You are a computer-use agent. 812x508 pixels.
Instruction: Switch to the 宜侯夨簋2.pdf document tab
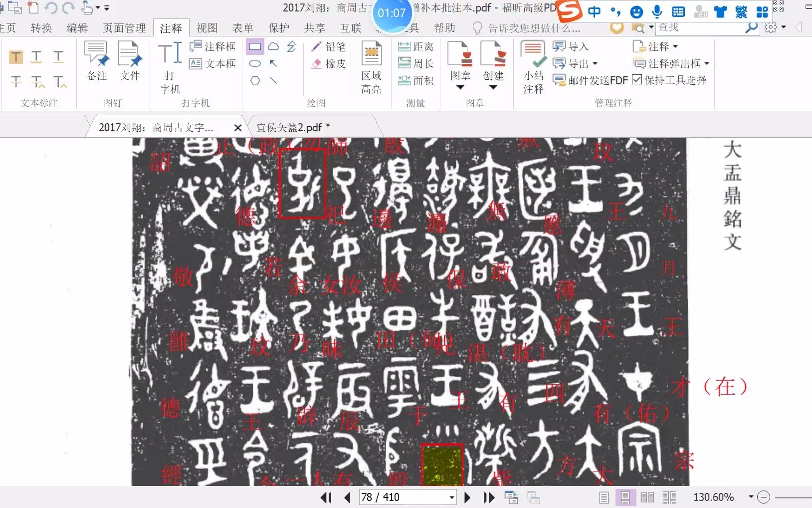(293, 127)
